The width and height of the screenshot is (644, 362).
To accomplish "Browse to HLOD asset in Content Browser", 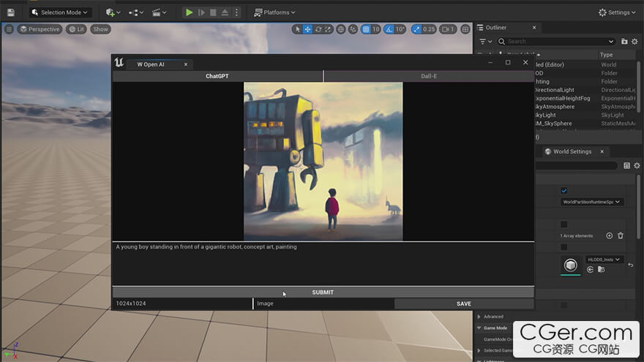I will (x=602, y=270).
